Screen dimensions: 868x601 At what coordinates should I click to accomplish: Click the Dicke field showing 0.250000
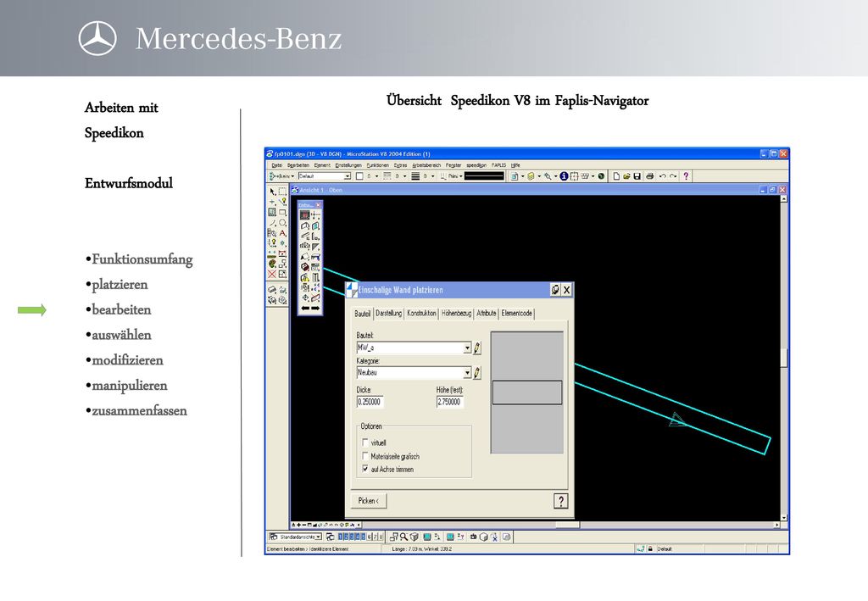[370, 402]
